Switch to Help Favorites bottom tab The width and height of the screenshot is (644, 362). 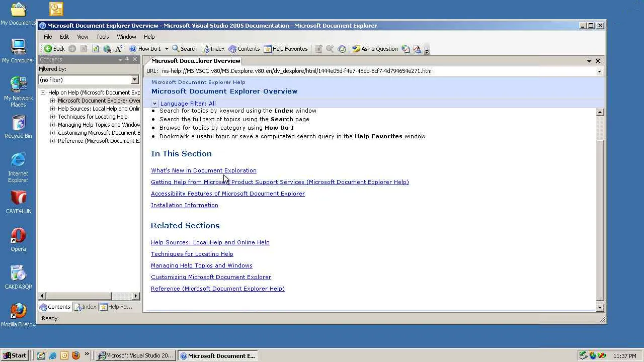(x=116, y=307)
